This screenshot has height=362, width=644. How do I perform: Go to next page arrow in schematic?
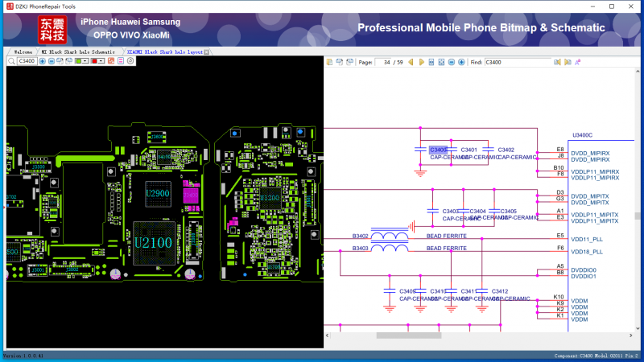click(x=420, y=62)
